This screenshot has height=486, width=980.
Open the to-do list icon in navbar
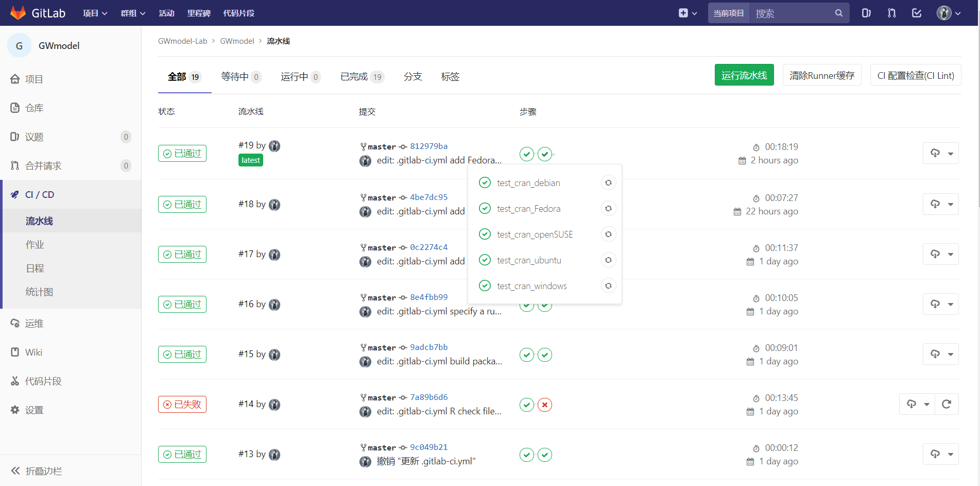[917, 13]
